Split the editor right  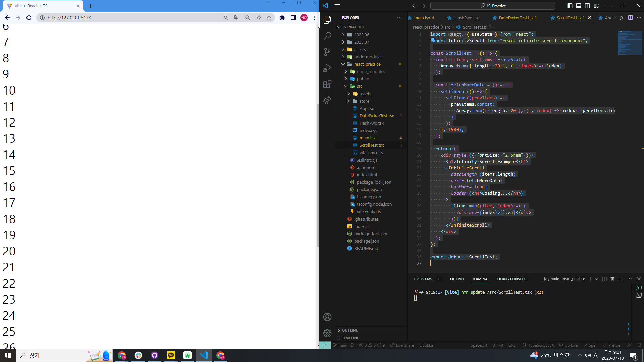630,18
